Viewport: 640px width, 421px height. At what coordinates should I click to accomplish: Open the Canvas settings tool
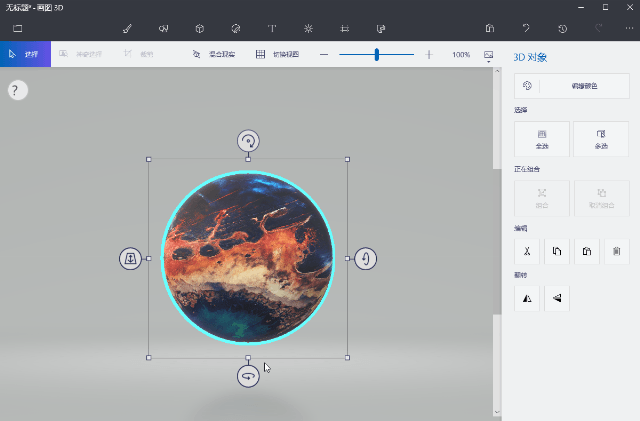pos(345,28)
